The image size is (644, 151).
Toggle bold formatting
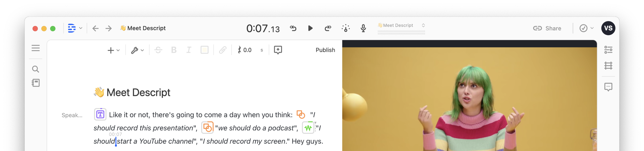(x=174, y=50)
